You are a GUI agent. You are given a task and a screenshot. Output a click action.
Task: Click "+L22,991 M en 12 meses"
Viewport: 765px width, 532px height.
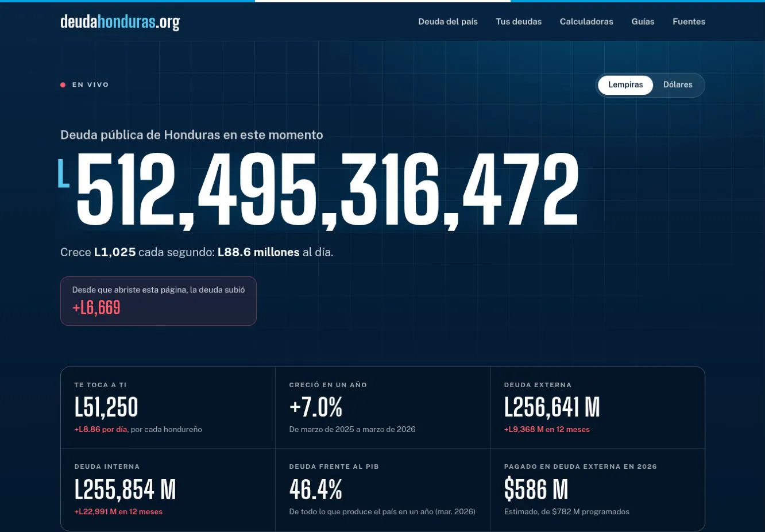pyautogui.click(x=118, y=512)
